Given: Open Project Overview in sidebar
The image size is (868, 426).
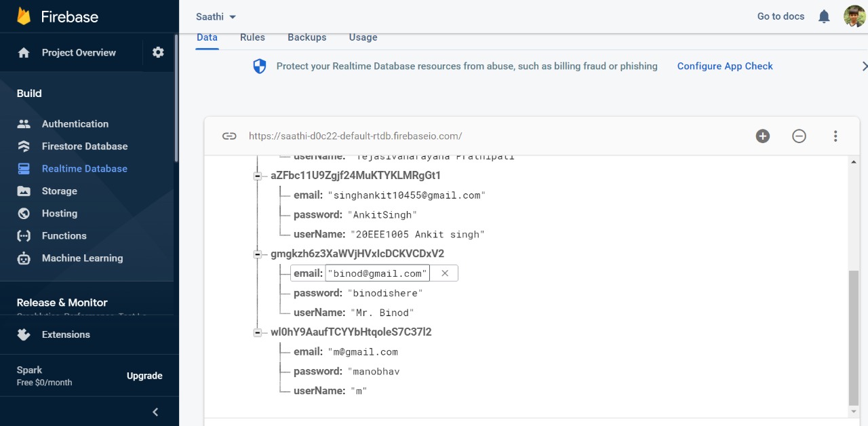Looking at the screenshot, I should click(79, 52).
